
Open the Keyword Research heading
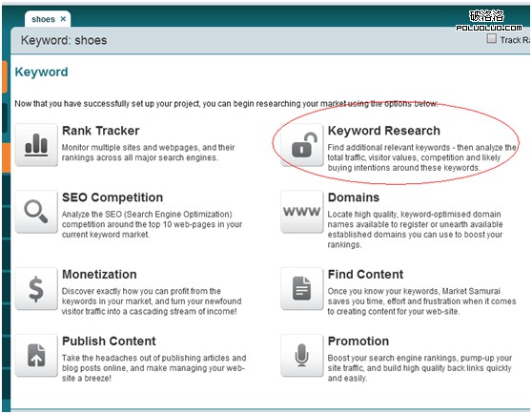coord(383,131)
